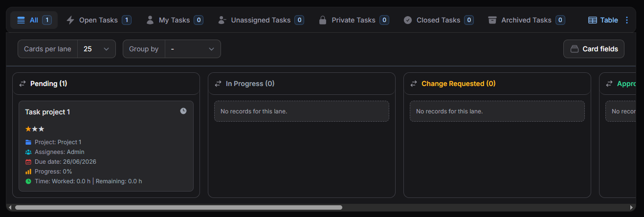Click the green clock icon beside Time Worked
Screen dimensions: 644x217
tap(28, 181)
